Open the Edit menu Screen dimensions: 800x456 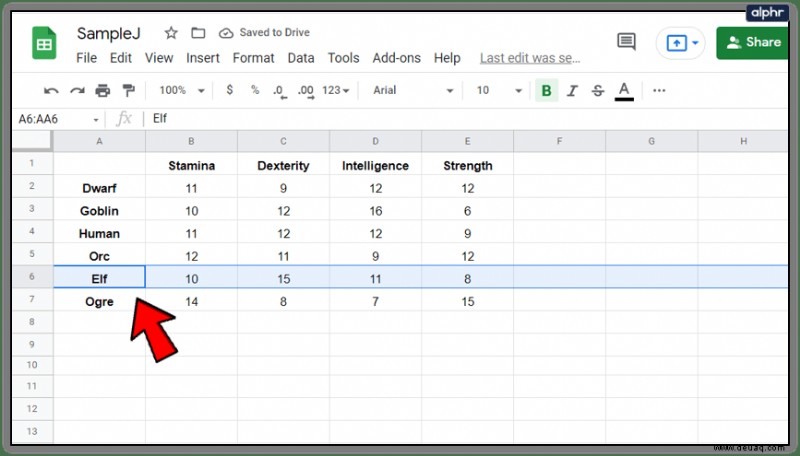[121, 58]
